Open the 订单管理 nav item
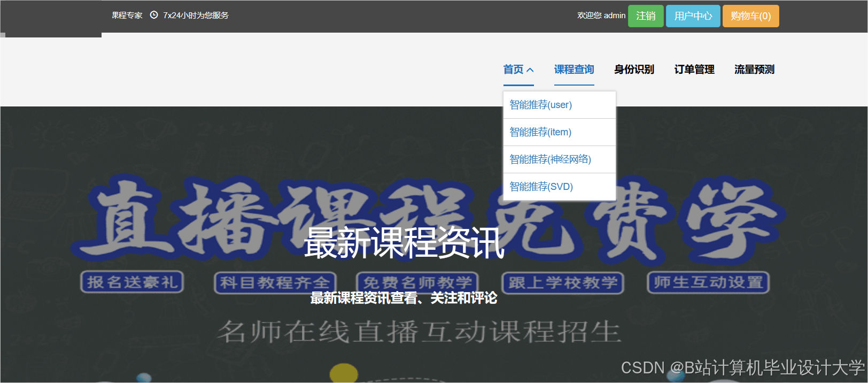Viewport: 868px width, 383px height. point(694,70)
